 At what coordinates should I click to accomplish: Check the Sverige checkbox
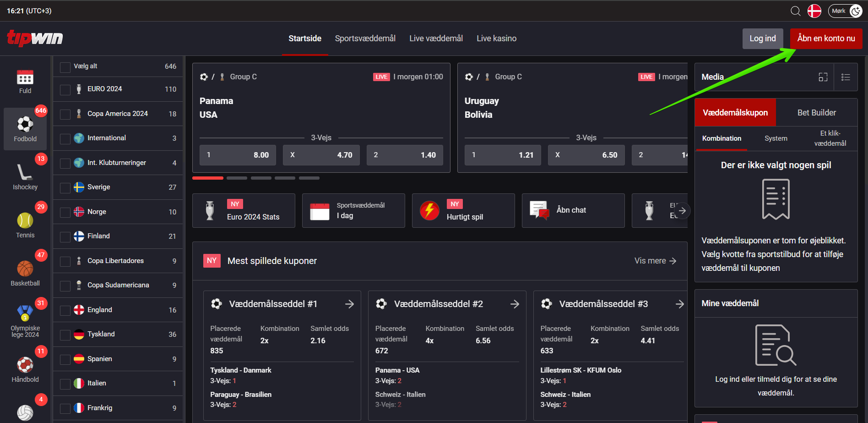(65, 188)
